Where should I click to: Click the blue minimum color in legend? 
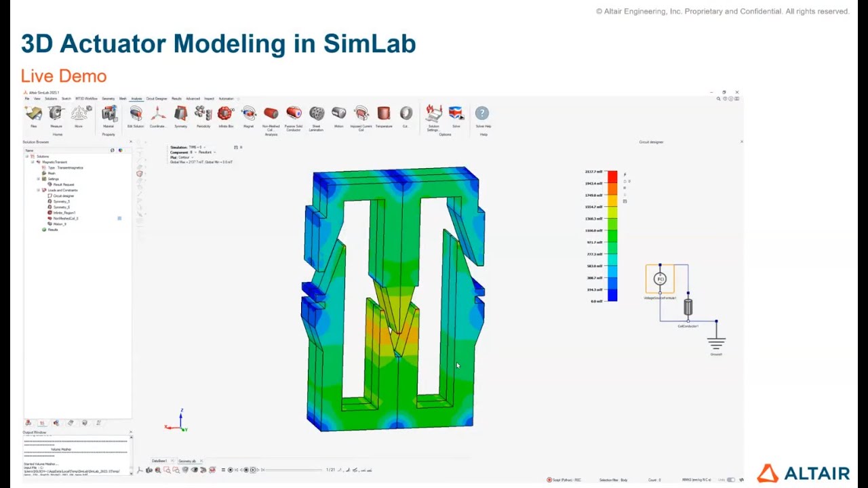coord(612,296)
